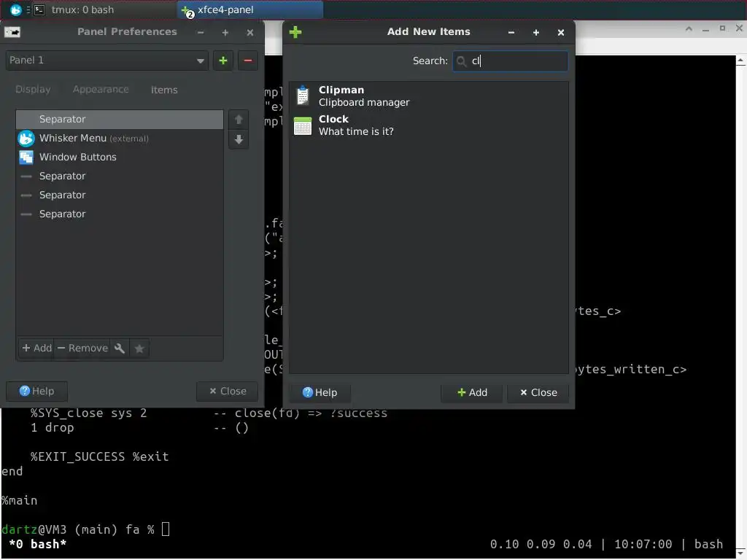Move selected item down with arrow button
747x560 pixels.
(x=239, y=139)
